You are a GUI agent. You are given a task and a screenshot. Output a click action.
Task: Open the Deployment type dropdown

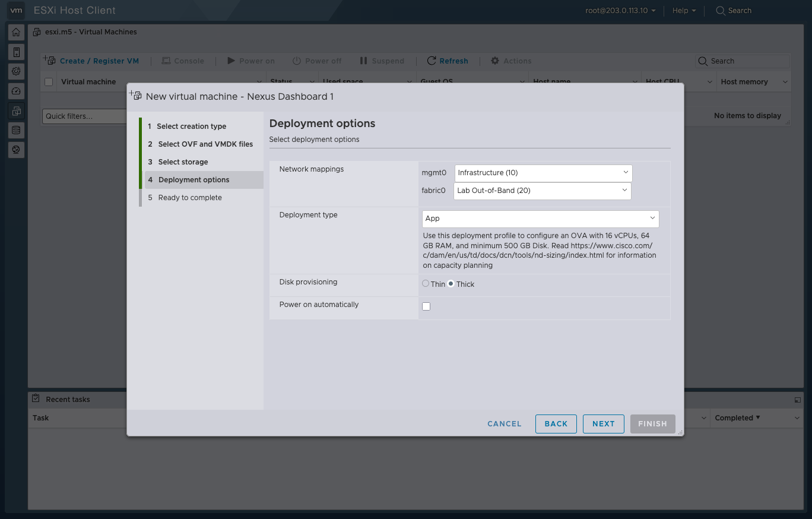click(541, 219)
